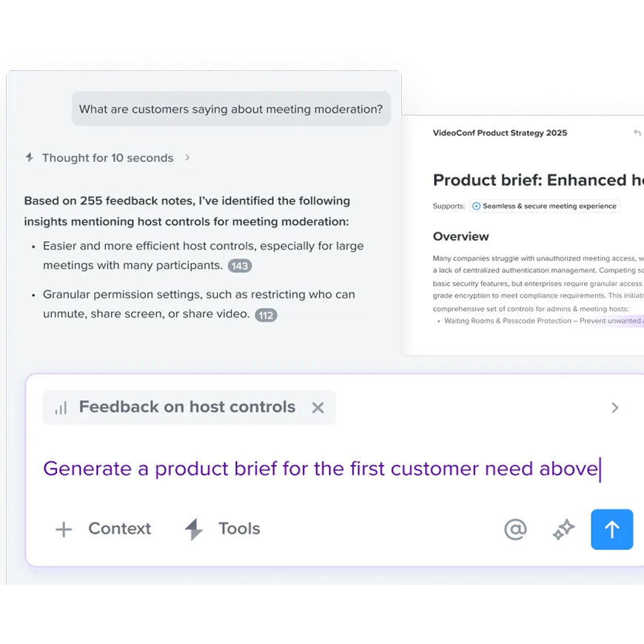This screenshot has width=644, height=644.
Task: Open the 143 feedback notes badge
Action: pos(239,266)
